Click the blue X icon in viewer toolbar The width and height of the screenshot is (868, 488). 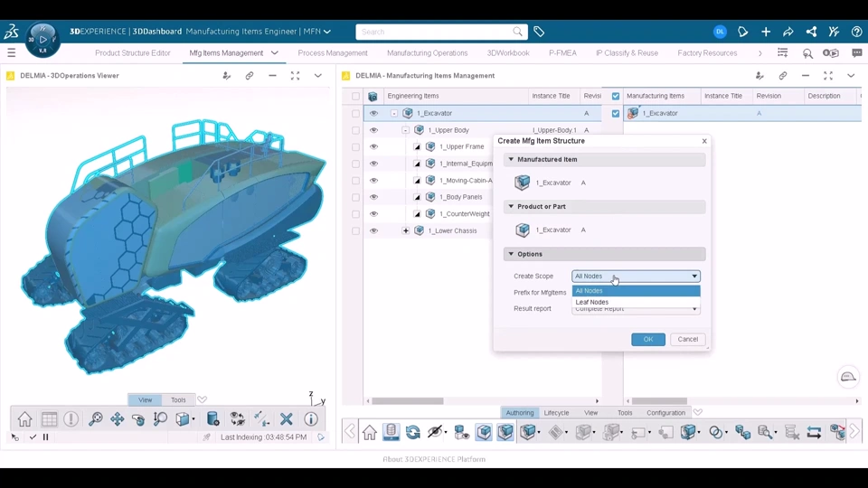(287, 418)
